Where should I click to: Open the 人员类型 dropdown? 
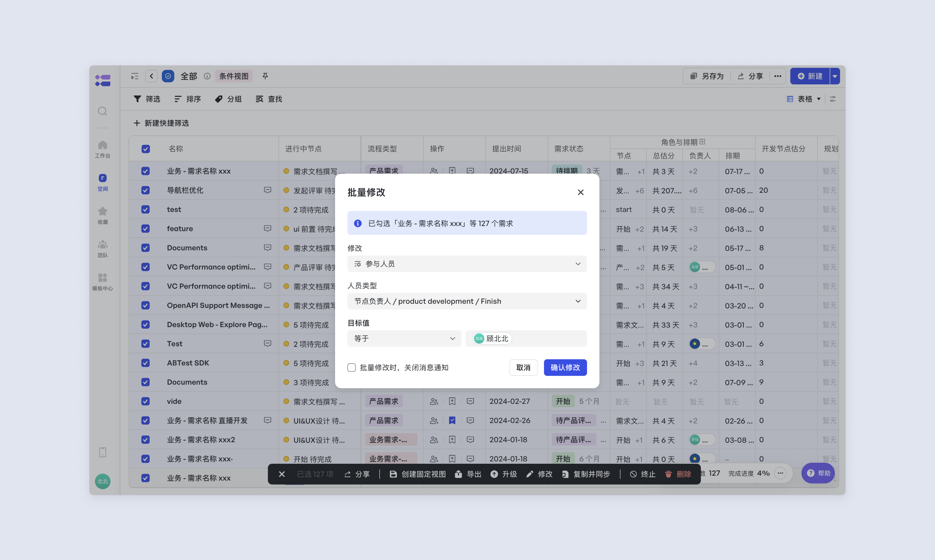[467, 301]
